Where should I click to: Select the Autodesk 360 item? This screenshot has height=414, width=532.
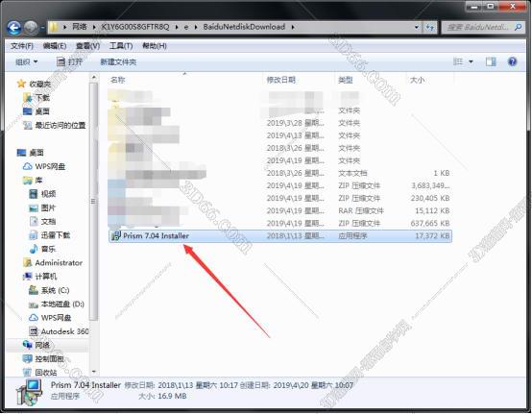point(59,331)
